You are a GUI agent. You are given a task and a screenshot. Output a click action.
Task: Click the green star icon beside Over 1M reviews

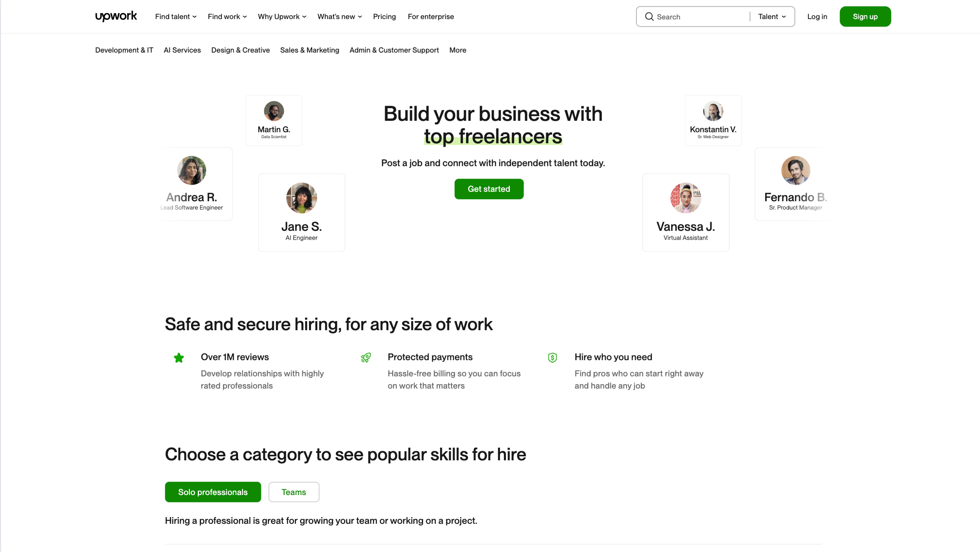tap(179, 357)
